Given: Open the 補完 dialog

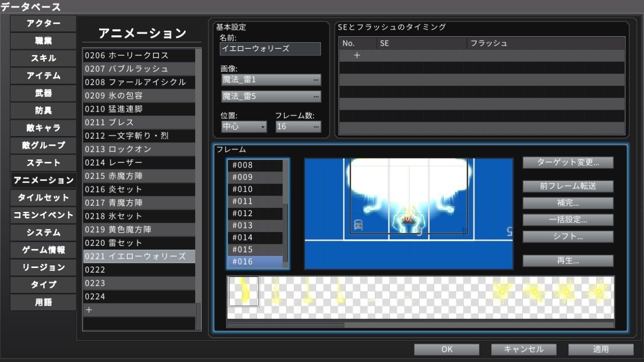Looking at the screenshot, I should 568,203.
